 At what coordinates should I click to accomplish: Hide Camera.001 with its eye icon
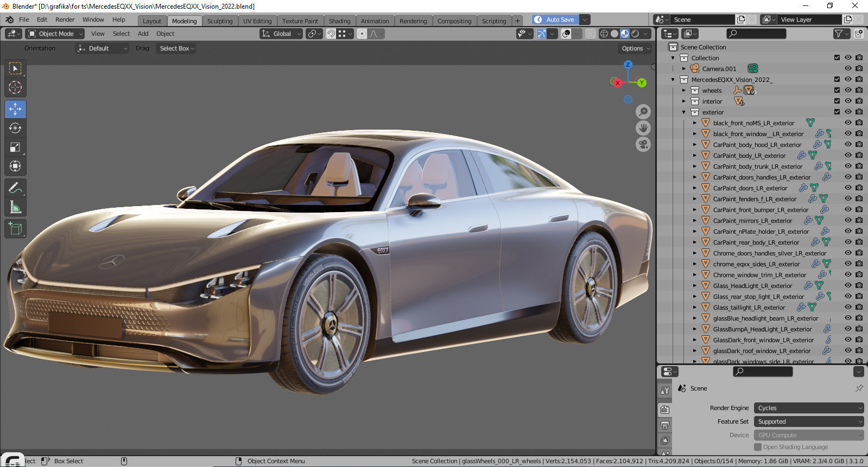tap(848, 68)
